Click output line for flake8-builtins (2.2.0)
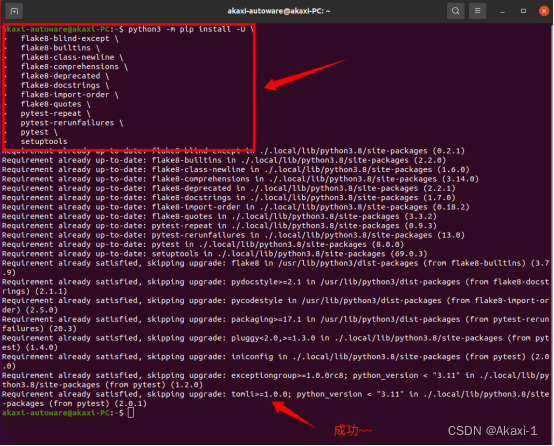This screenshot has width=554, height=446. (x=224, y=160)
